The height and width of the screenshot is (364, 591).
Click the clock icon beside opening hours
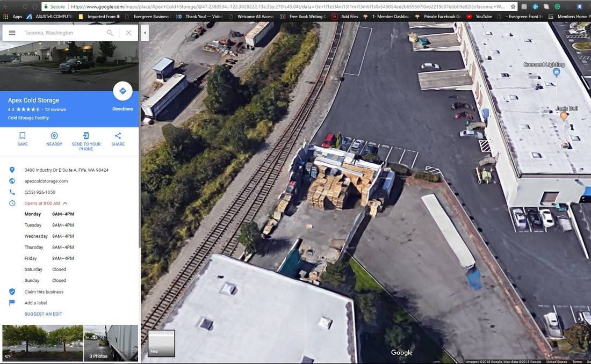coord(12,203)
